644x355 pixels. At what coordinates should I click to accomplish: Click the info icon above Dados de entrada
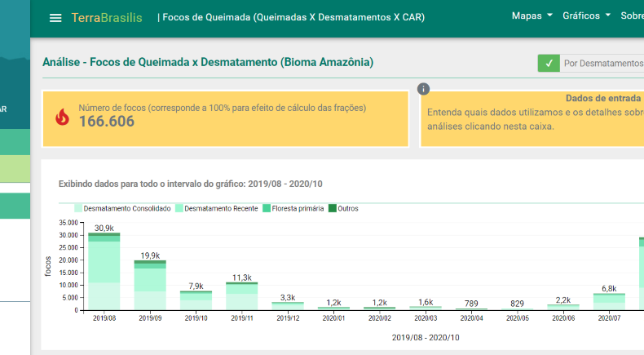[423, 89]
